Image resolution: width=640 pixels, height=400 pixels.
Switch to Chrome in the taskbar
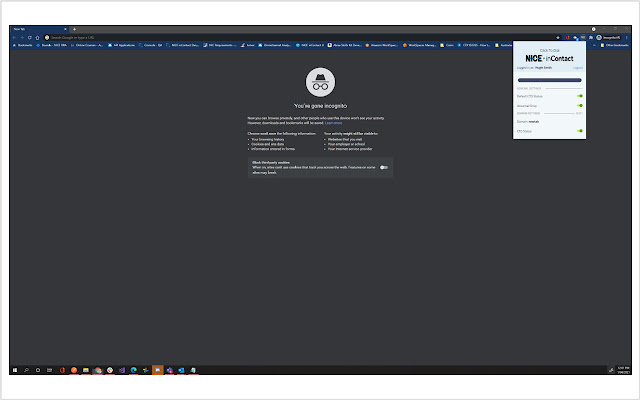(x=98, y=370)
